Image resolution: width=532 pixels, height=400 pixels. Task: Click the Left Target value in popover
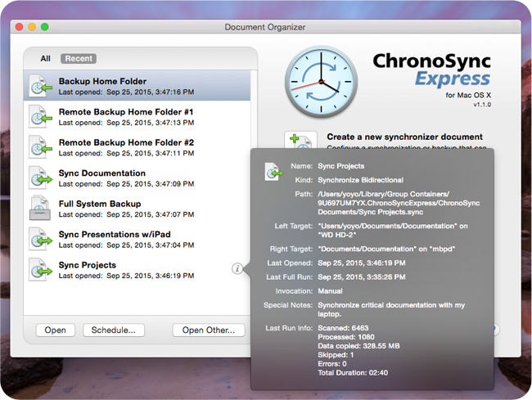393,231
